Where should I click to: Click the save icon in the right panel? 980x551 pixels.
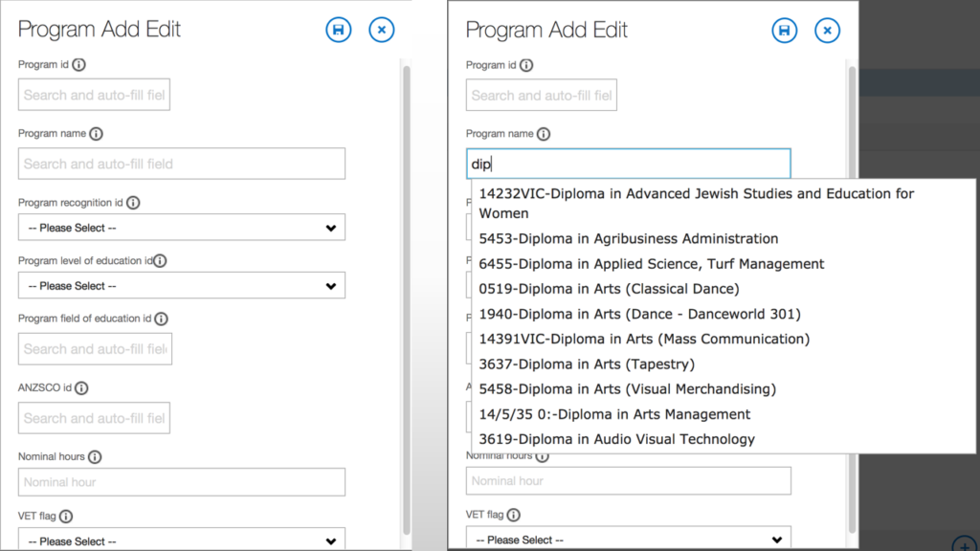(x=784, y=31)
